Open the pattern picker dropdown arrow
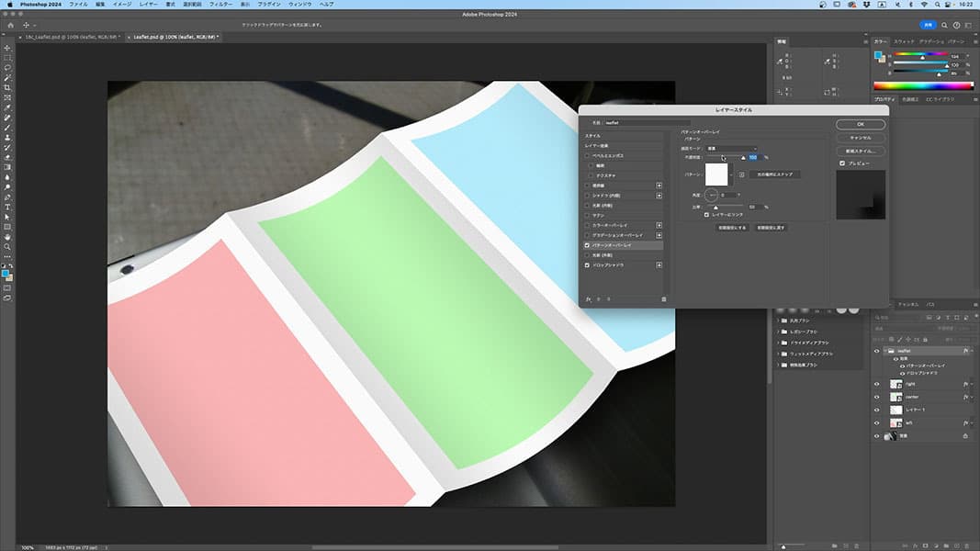 [x=731, y=174]
